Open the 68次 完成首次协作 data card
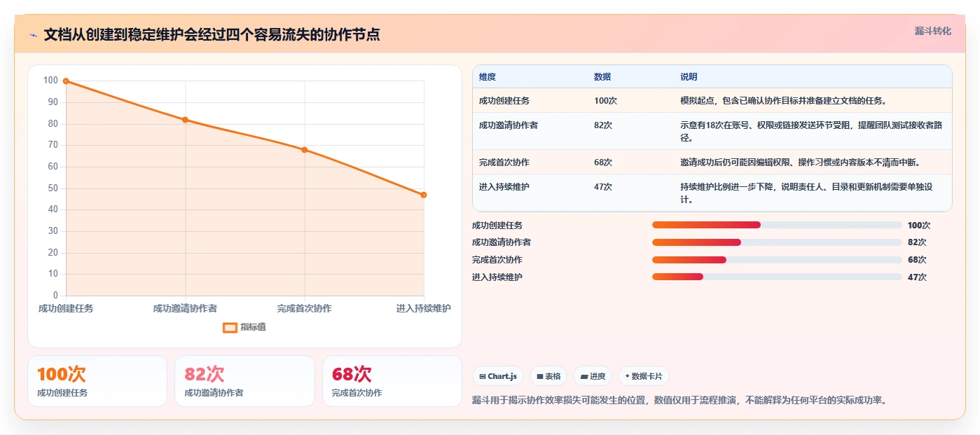Screen dimensions: 980x435 click(x=392, y=381)
